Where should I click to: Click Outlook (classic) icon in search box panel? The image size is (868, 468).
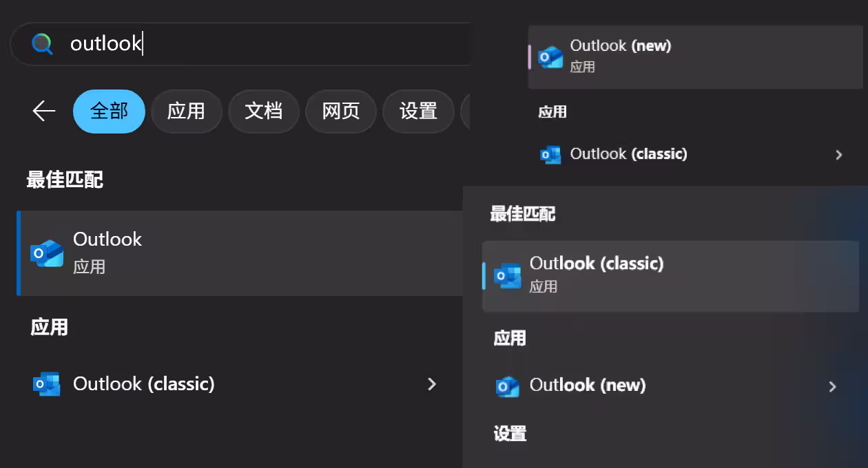[x=47, y=383]
